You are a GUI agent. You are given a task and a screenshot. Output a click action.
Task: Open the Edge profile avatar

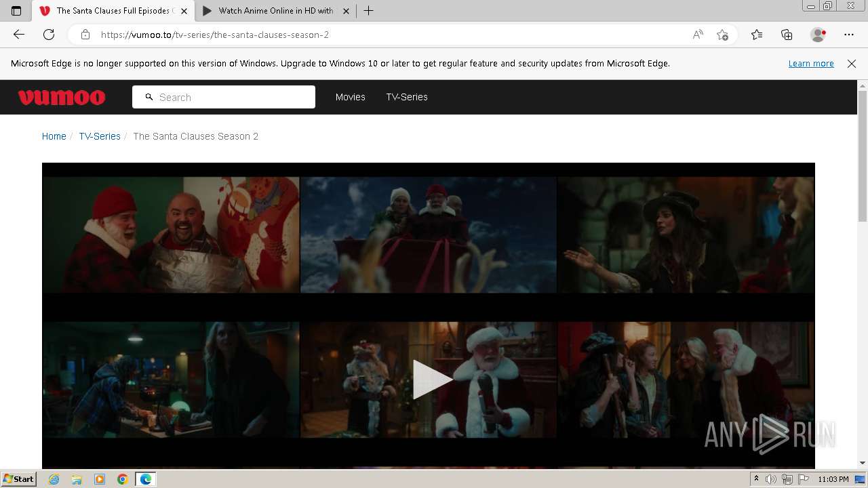point(818,35)
